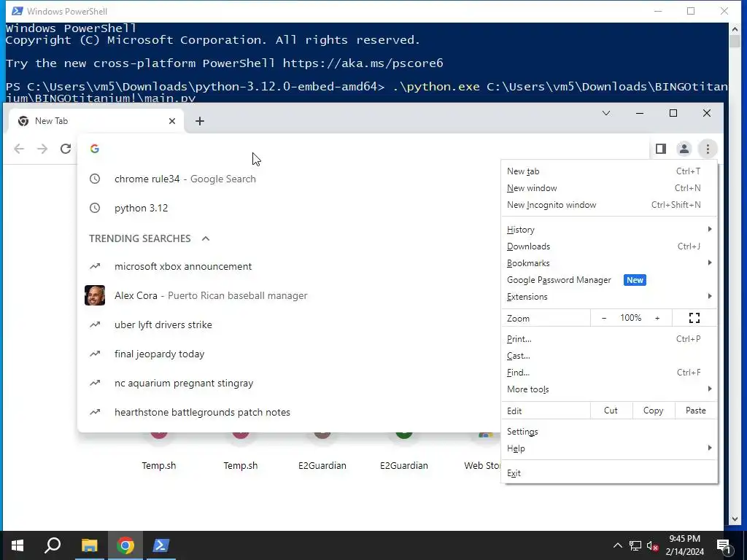Open the first E2Guardian shortcut
The height and width of the screenshot is (560, 747).
pos(322,450)
